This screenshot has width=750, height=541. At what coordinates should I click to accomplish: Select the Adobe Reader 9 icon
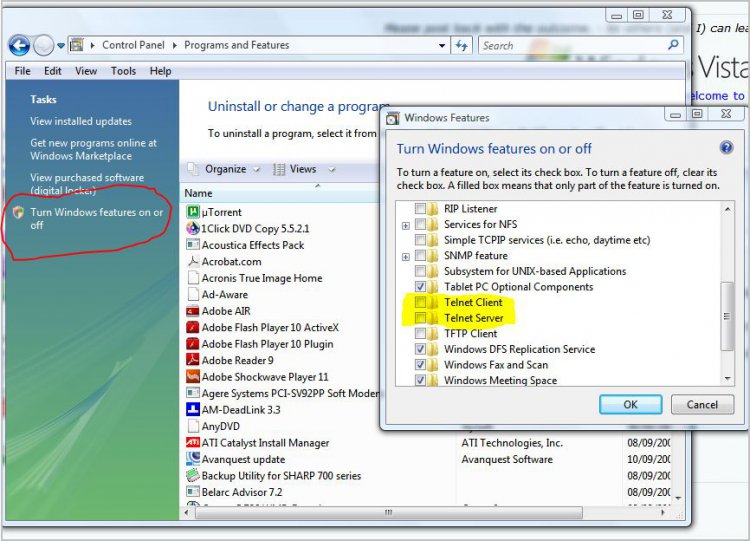tap(193, 360)
